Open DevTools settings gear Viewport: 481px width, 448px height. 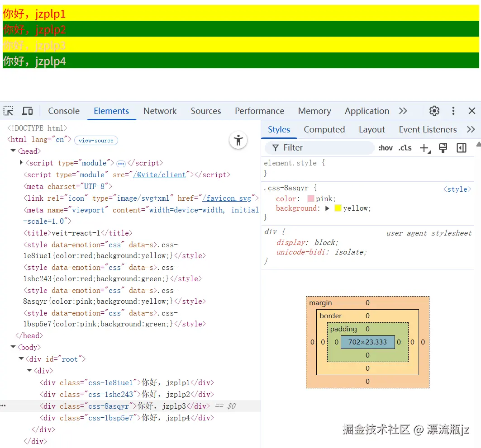coord(434,110)
